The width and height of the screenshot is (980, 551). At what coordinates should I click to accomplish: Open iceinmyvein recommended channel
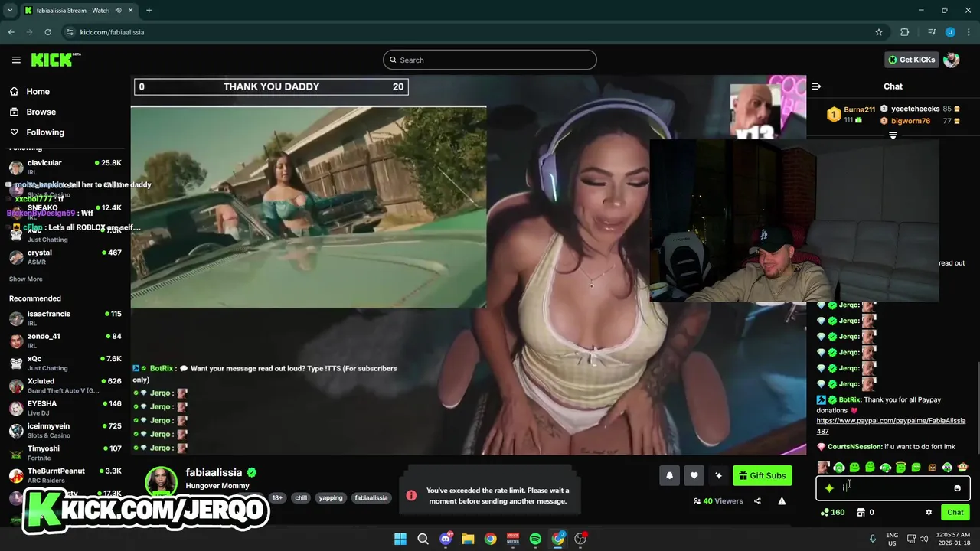tap(65, 430)
